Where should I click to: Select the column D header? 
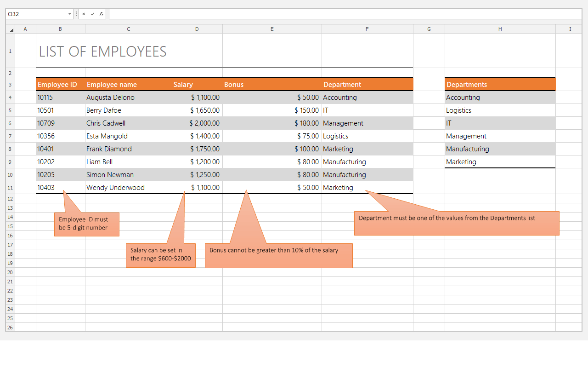[x=197, y=29]
